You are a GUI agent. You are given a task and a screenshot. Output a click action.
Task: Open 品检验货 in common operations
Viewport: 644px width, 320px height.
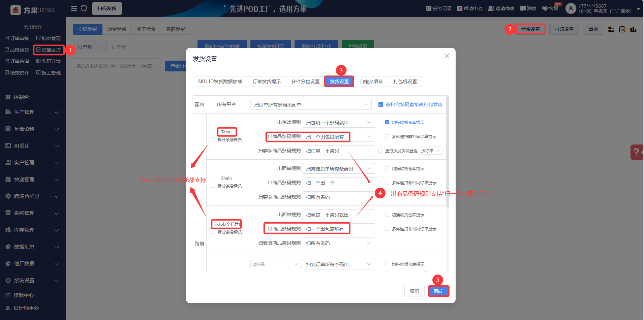17,50
